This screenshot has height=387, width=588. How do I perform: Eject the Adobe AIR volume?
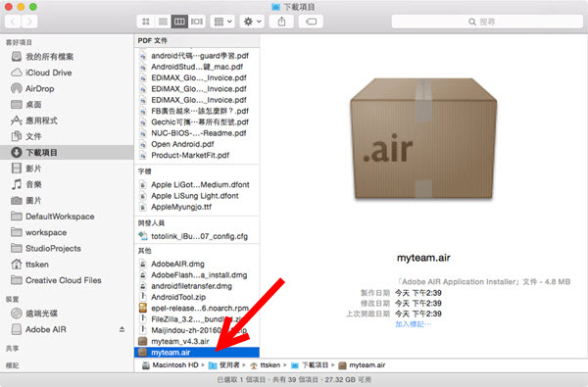coord(122,329)
